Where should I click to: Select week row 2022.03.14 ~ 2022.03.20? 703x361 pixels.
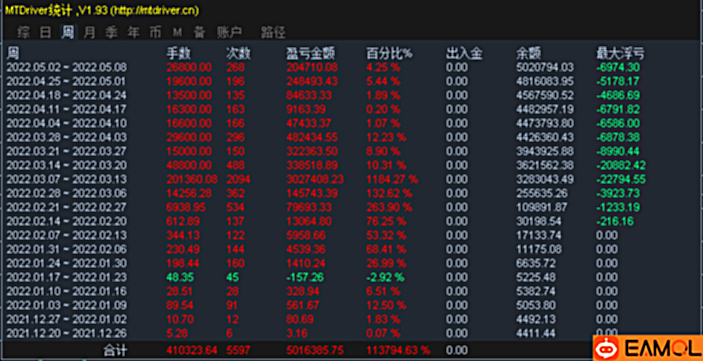tap(352, 165)
